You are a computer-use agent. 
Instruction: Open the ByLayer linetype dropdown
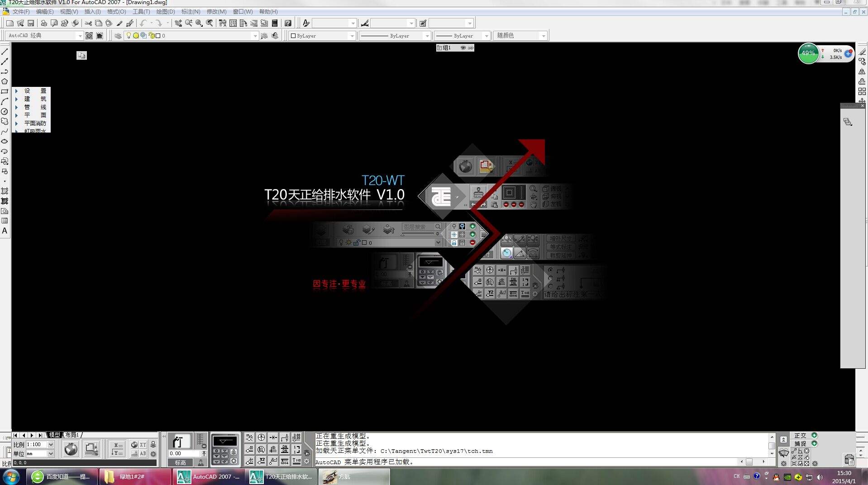click(427, 36)
